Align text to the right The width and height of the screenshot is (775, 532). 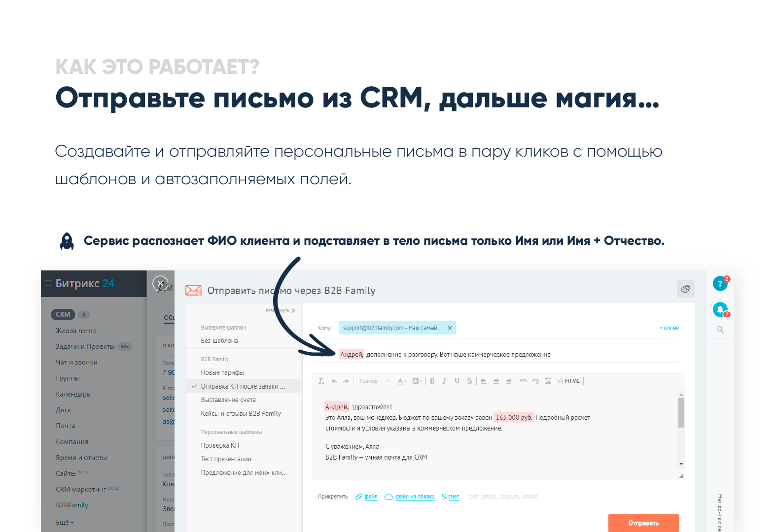(x=508, y=381)
